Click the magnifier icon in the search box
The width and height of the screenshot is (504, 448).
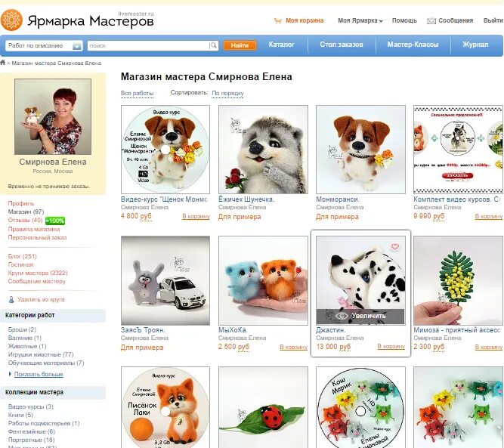click(213, 45)
